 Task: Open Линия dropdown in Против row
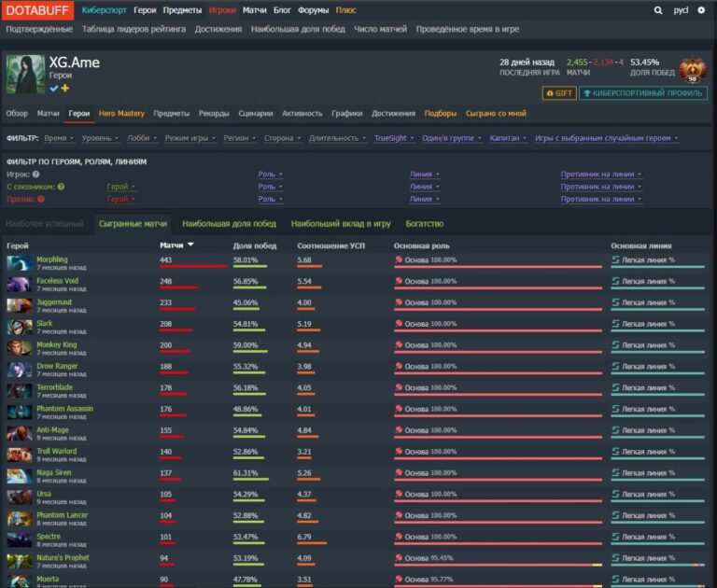425,199
